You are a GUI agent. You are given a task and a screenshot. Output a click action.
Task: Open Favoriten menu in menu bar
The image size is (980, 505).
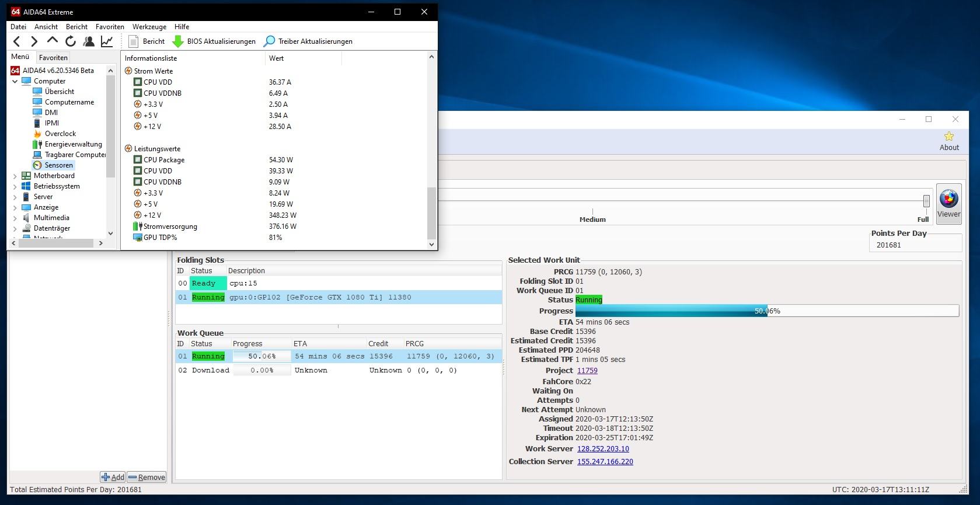110,26
